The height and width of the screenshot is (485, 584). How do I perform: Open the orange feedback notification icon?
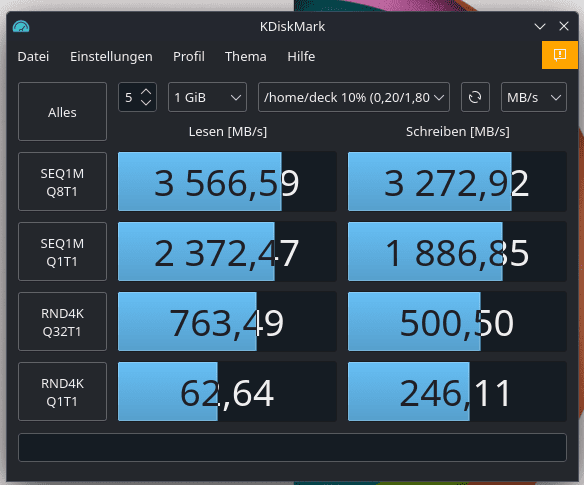click(x=560, y=55)
